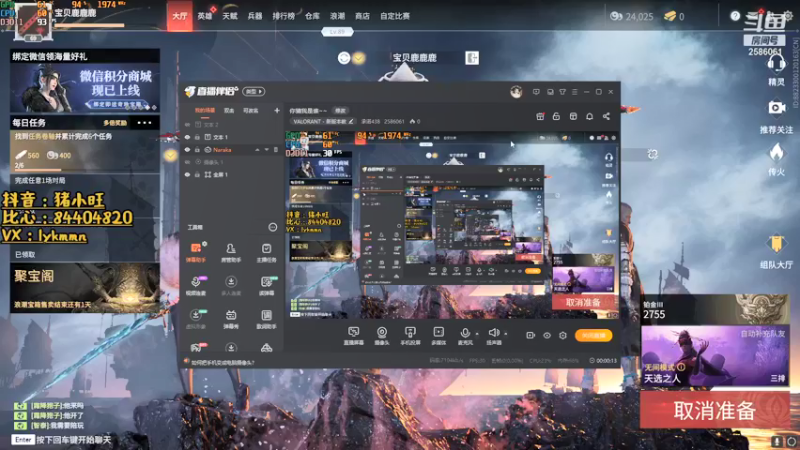Click 修改 beside the stream title

coord(340,110)
